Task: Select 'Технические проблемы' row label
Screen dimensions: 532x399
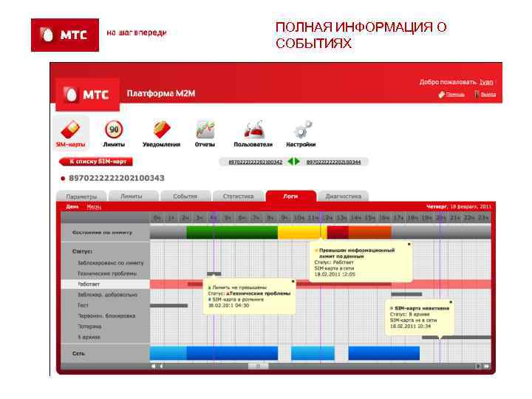Action: pyautogui.click(x=107, y=273)
